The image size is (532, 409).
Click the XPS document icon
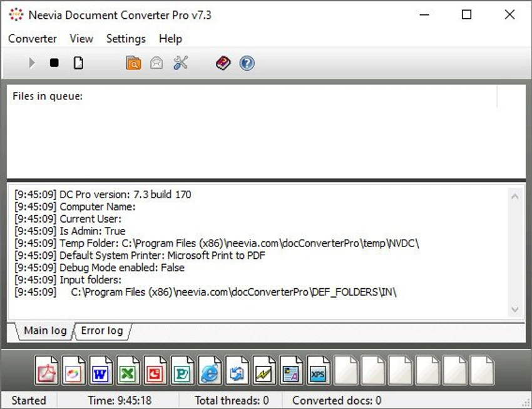318,370
